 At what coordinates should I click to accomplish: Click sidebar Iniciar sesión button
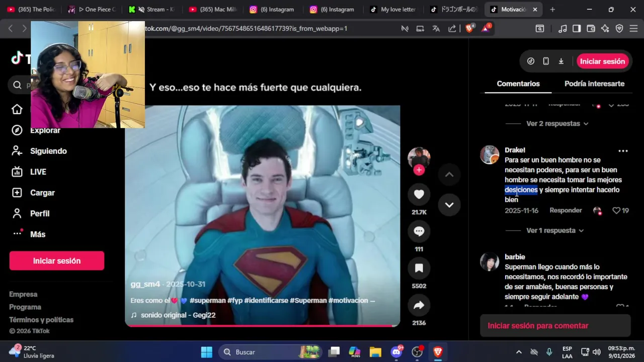point(57,261)
